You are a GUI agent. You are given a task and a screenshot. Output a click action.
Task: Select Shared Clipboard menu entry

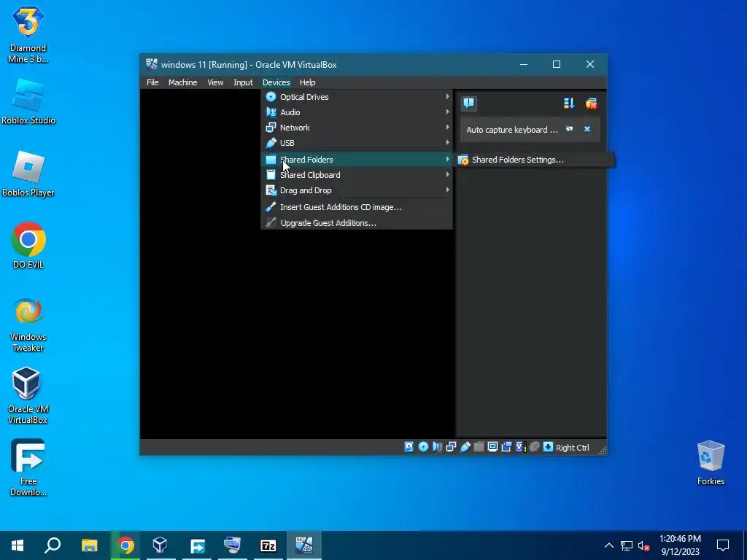pyautogui.click(x=357, y=175)
